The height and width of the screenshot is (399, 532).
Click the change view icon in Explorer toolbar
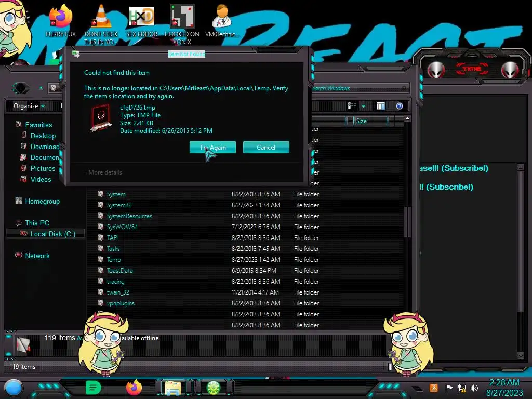352,106
